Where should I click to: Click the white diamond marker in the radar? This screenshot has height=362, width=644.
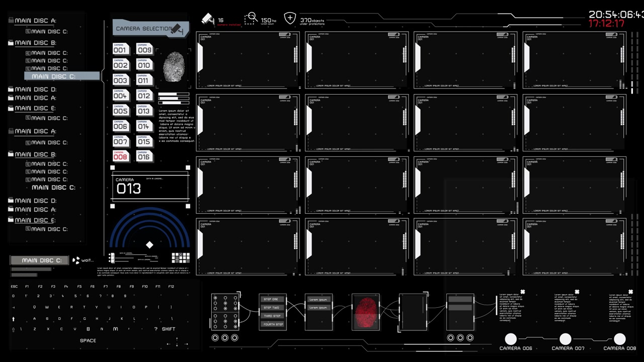pyautogui.click(x=149, y=245)
